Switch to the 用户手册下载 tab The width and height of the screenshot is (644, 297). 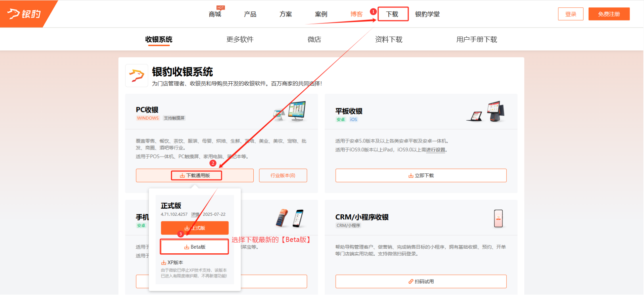coord(476,39)
